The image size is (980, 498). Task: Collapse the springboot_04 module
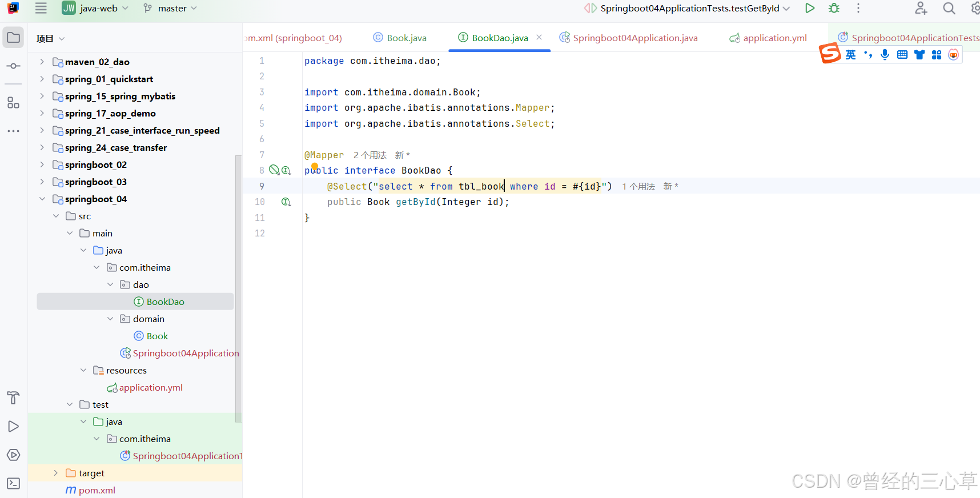42,199
